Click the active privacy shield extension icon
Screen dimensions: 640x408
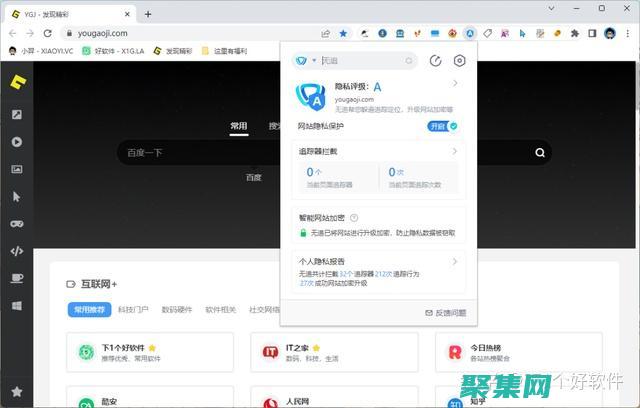[x=470, y=33]
